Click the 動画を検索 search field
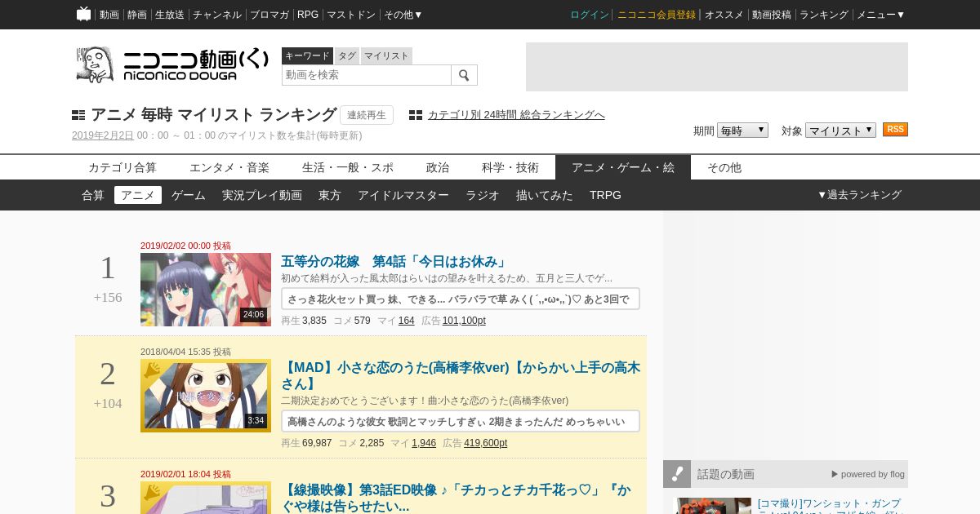The image size is (980, 514). point(367,75)
